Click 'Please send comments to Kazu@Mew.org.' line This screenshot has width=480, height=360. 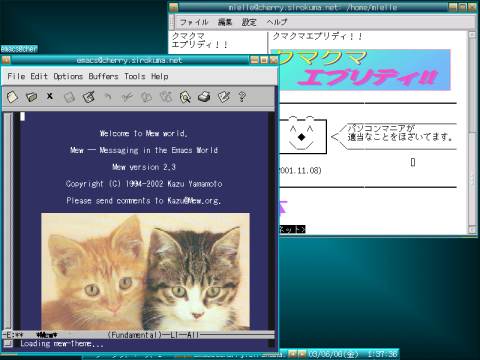coord(143,200)
